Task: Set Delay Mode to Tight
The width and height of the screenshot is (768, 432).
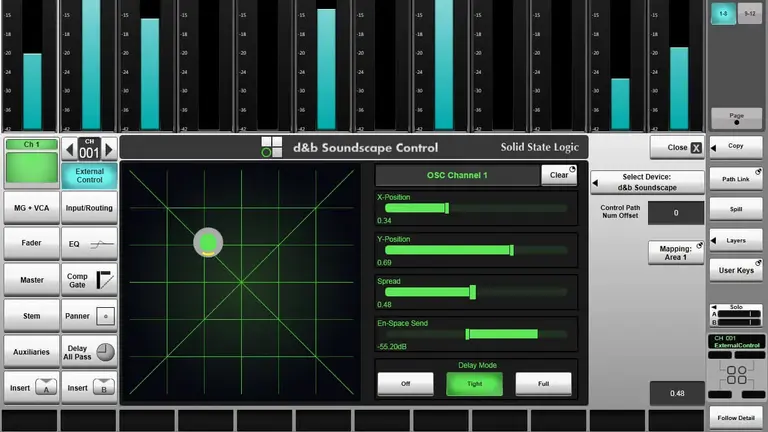Action: tap(474, 384)
